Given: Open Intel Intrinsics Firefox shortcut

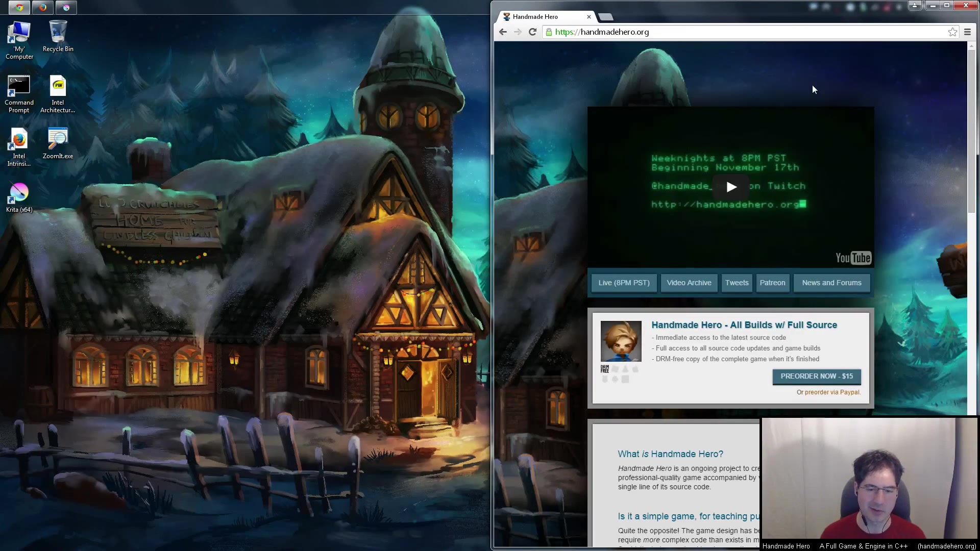Looking at the screenshot, I should tap(19, 148).
